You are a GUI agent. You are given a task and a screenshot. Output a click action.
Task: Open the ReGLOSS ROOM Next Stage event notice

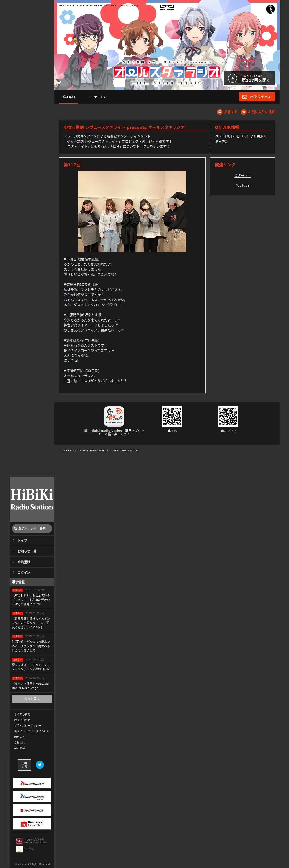pyautogui.click(x=30, y=686)
